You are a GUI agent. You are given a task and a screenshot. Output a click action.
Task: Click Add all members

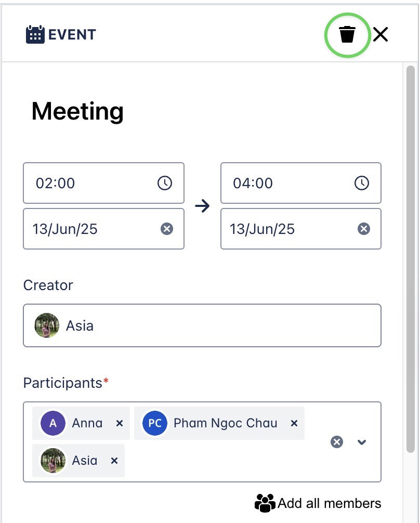click(x=318, y=503)
